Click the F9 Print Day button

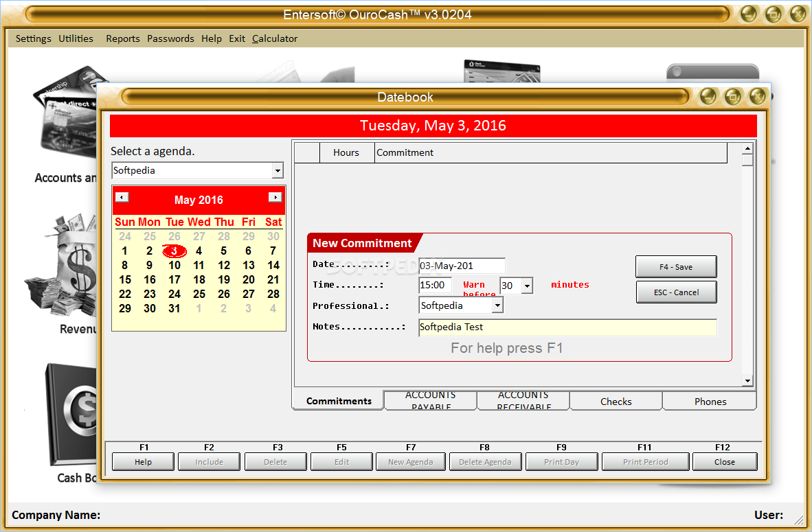coord(561,461)
